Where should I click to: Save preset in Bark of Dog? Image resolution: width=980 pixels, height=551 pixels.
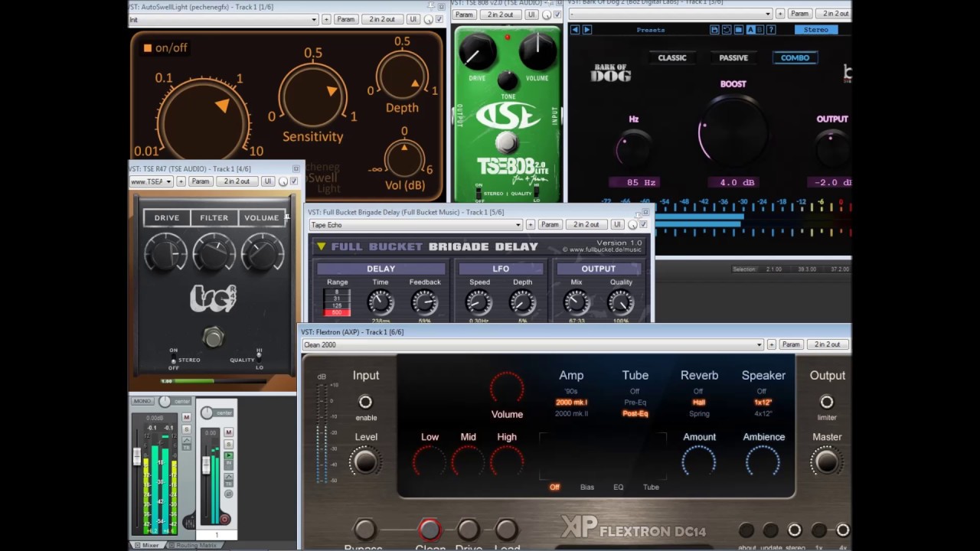click(x=714, y=30)
